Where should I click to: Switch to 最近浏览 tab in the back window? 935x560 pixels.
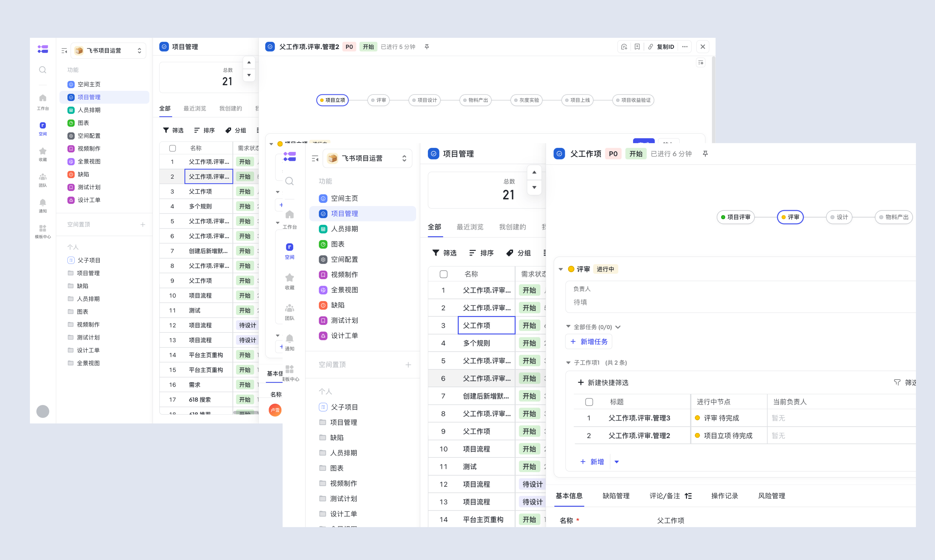click(x=195, y=109)
